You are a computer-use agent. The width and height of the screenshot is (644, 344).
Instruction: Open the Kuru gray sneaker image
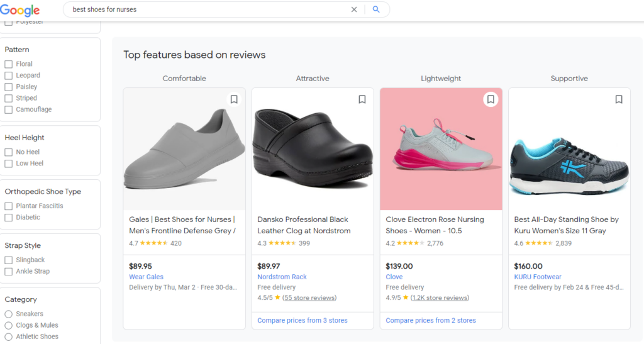[x=569, y=149]
